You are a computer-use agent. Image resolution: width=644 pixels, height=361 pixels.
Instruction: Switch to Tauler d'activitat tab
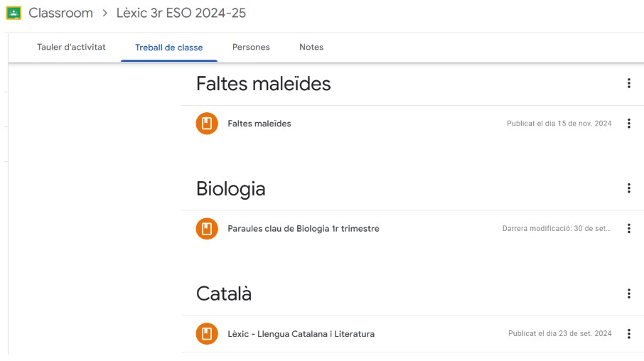pyautogui.click(x=71, y=48)
